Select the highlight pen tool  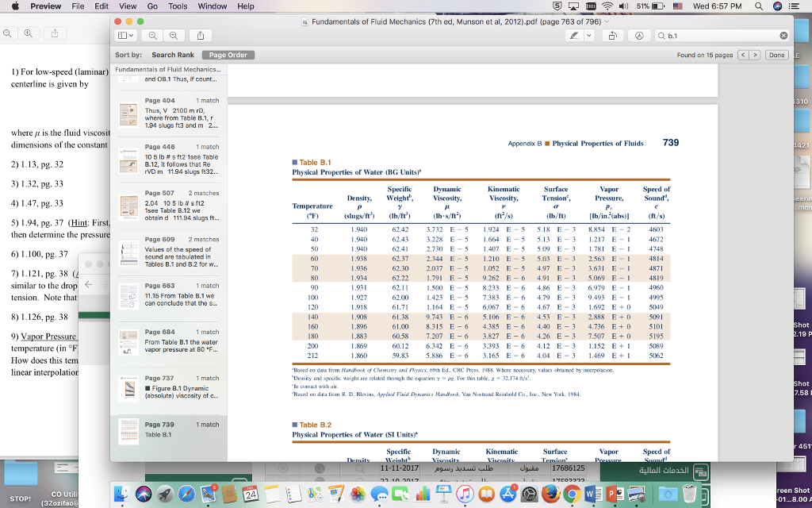[x=575, y=36]
